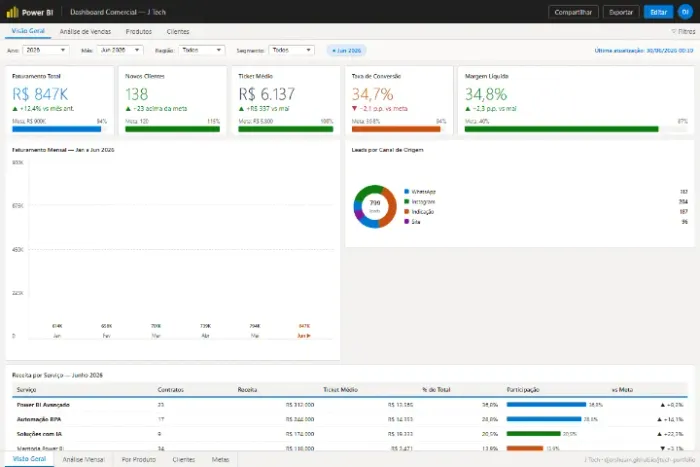Click the Ticket Médio progress bar
This screenshot has width=700, height=467.
[286, 129]
